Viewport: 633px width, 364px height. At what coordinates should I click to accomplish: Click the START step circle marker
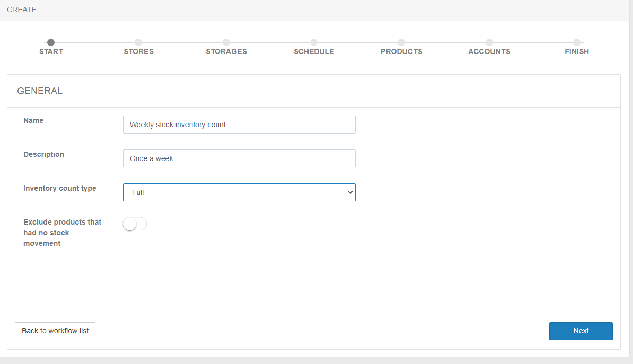pos(51,42)
